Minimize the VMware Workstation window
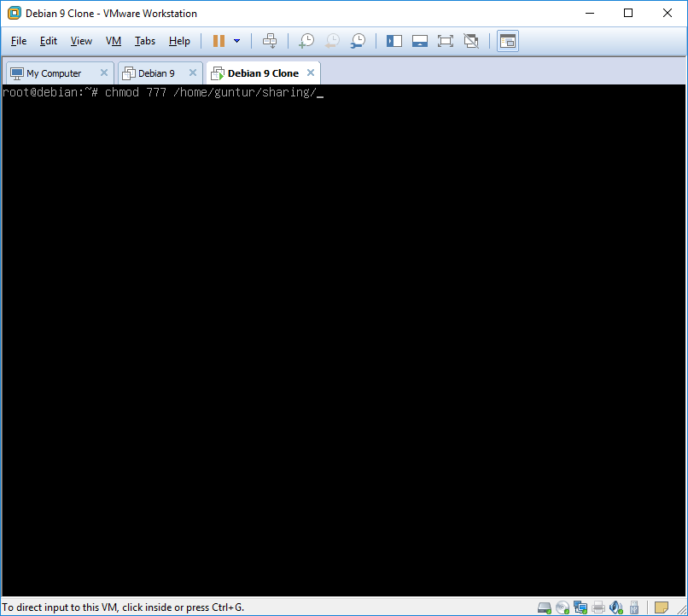The width and height of the screenshot is (688, 616). 590,13
